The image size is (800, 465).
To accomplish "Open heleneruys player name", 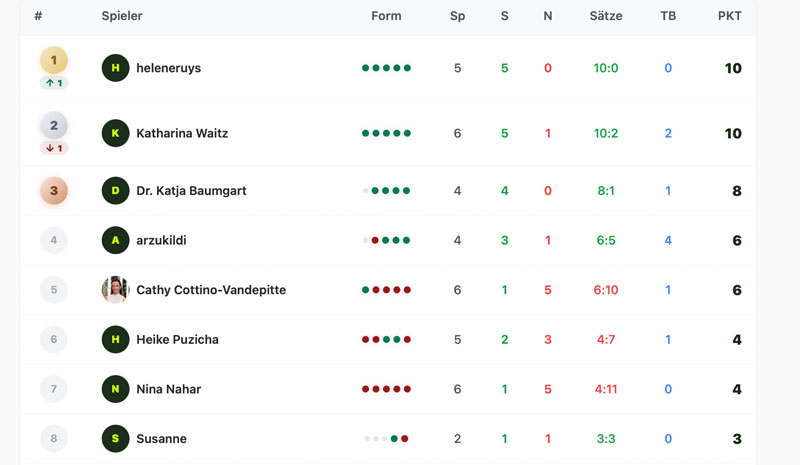I will (168, 68).
